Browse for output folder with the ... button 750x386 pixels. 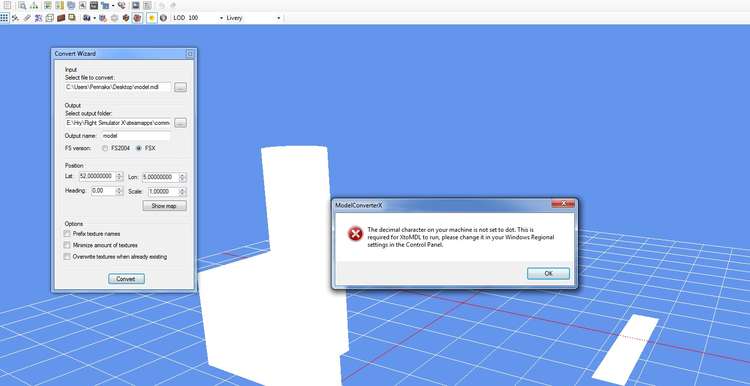click(x=180, y=123)
